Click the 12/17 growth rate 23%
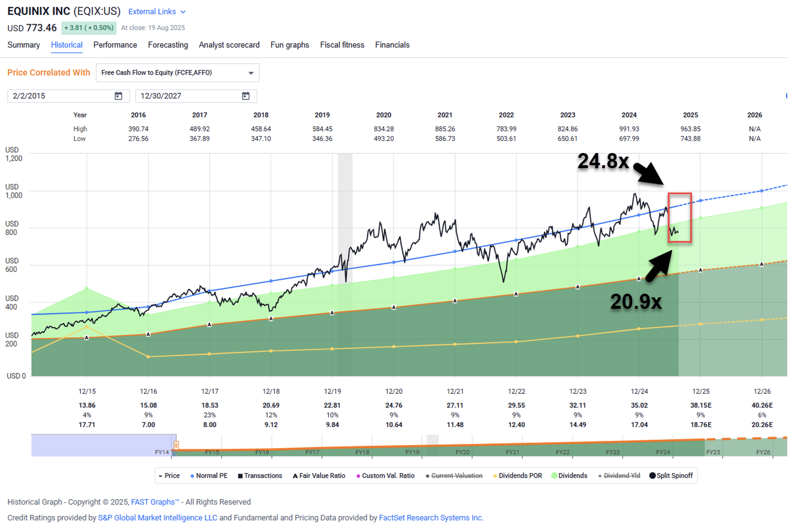The image size is (789, 532). tap(210, 415)
